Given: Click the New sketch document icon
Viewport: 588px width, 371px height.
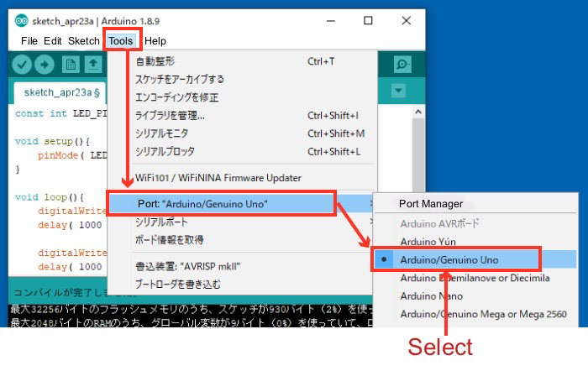Looking at the screenshot, I should point(71,65).
